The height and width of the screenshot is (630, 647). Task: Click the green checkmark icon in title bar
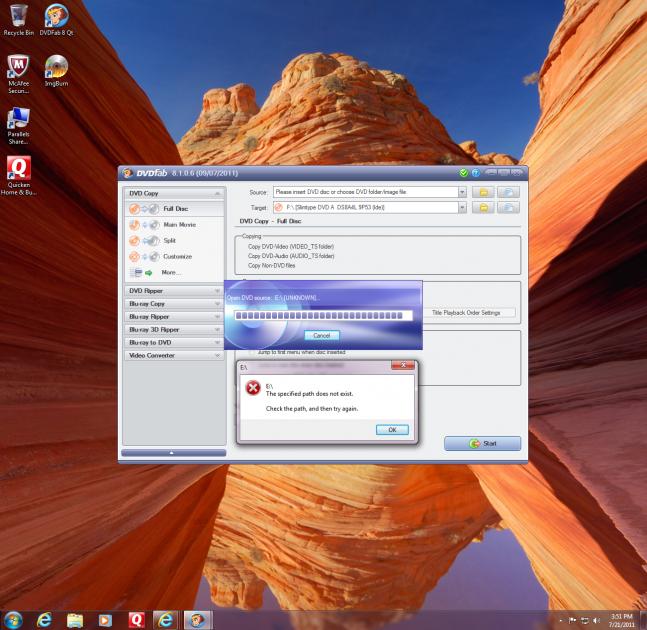(463, 173)
